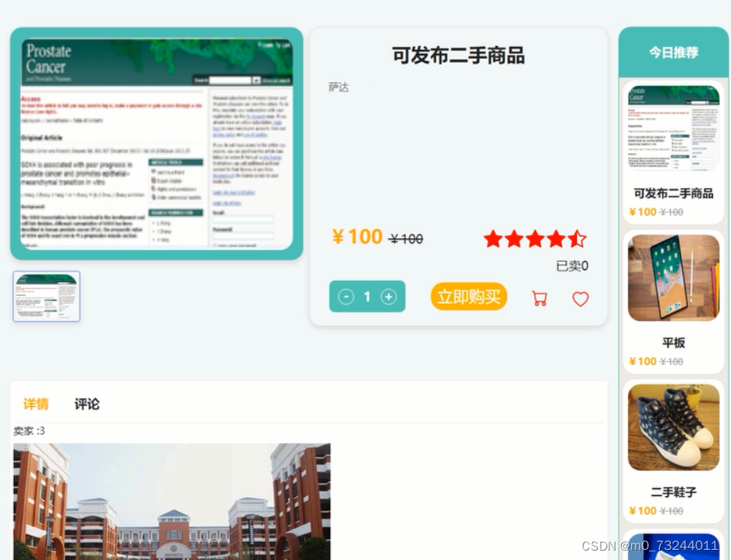Screen dimensions: 731x560
Task: Click the ¥100 price under 二手鞋子
Action: [x=643, y=511]
